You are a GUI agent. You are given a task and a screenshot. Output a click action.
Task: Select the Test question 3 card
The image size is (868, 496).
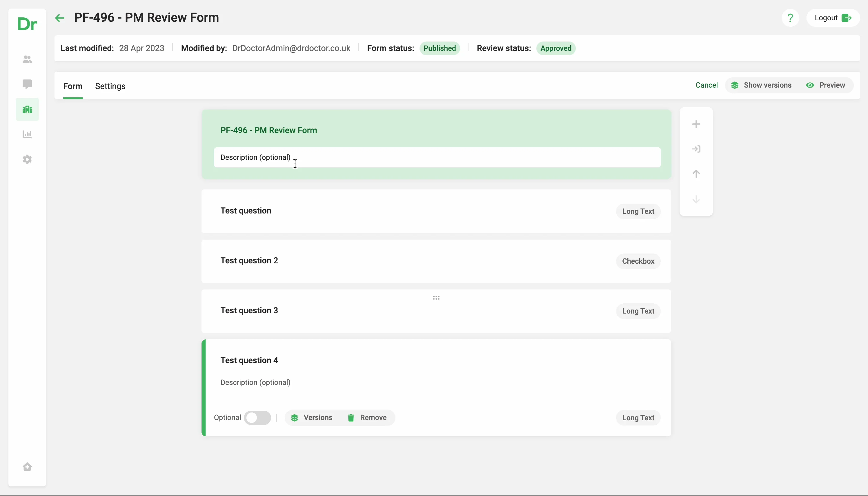[x=436, y=311]
